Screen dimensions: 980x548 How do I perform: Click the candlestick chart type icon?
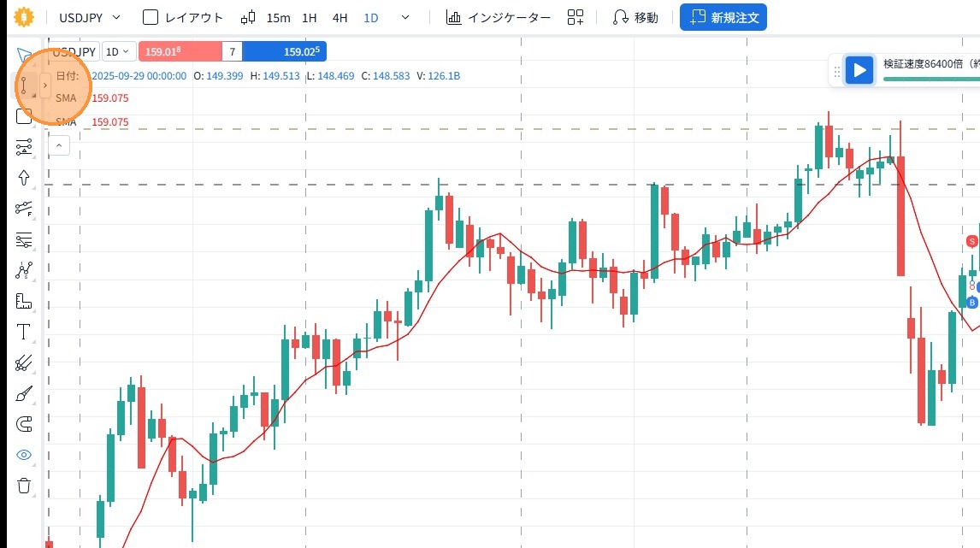248,17
